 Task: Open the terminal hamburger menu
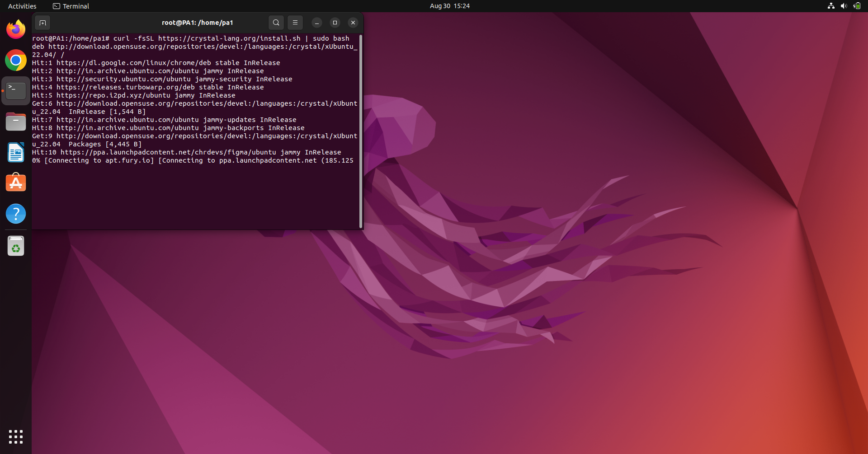pos(295,23)
